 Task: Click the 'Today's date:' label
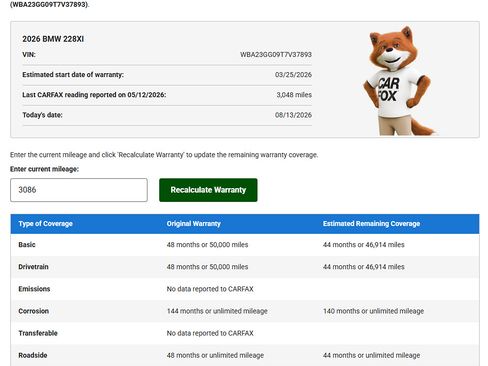click(42, 115)
